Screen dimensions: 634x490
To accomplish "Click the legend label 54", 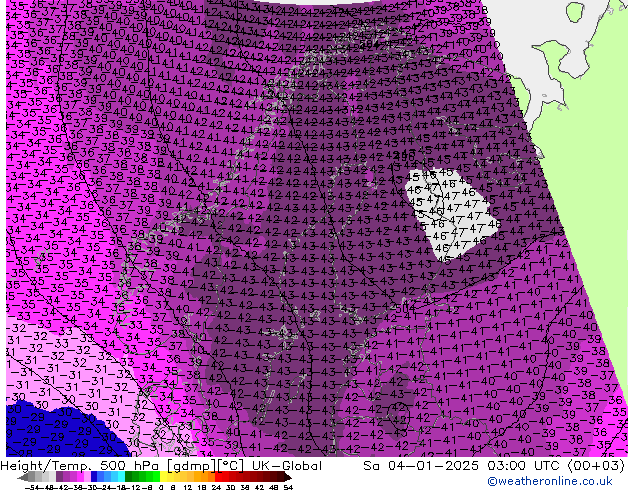I will point(288,487).
